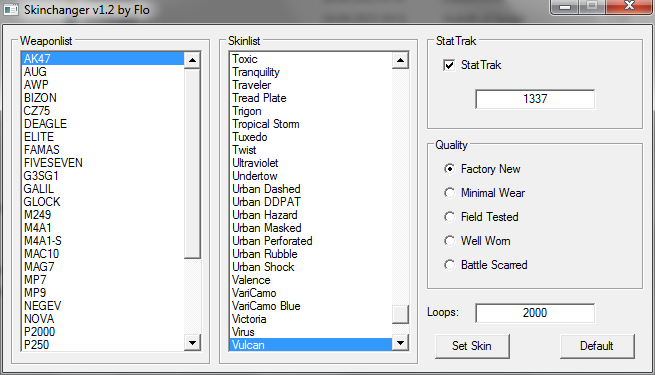The image size is (655, 375).
Task: Select M4A1-S weapon entry
Action: (x=103, y=241)
